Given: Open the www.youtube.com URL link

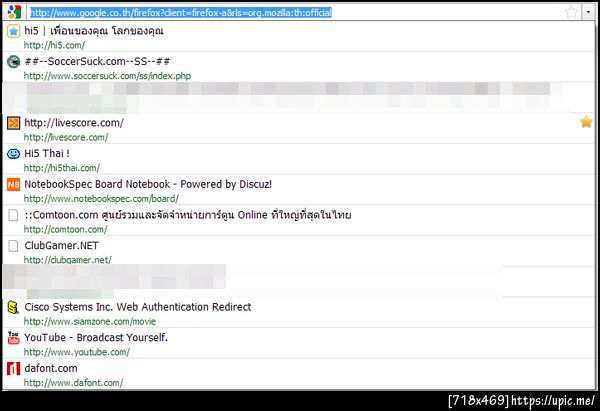Looking at the screenshot, I should [x=77, y=352].
